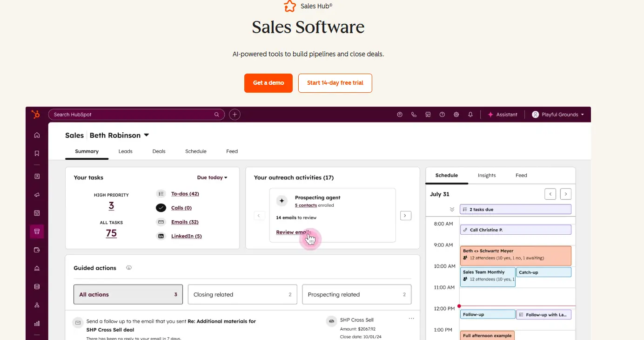Open the Reporting bar chart sidebar icon
The height and width of the screenshot is (340, 644).
[x=37, y=323]
